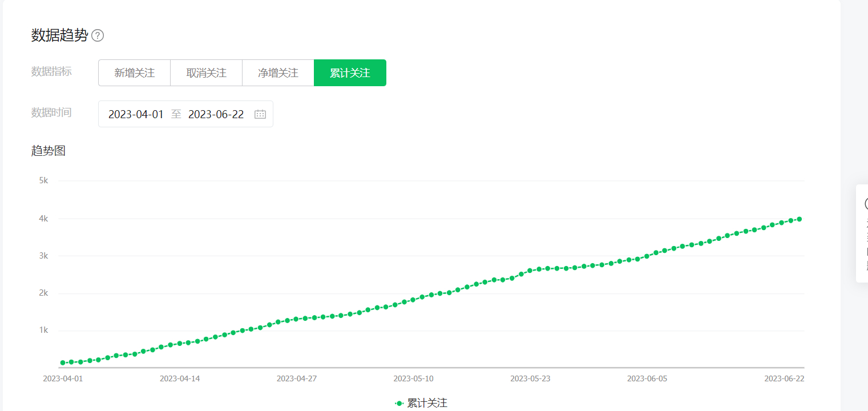868x411 pixels.
Task: Click the 2023-04-01 x-axis label
Action: pos(63,378)
